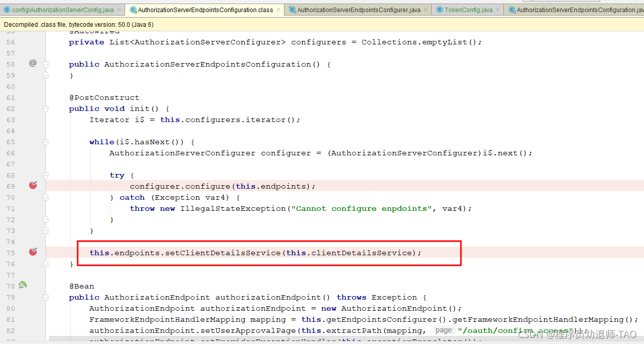644x344 pixels.
Task: Click 'new AuthorizationEndpoint()' on line 80
Action: [389, 308]
